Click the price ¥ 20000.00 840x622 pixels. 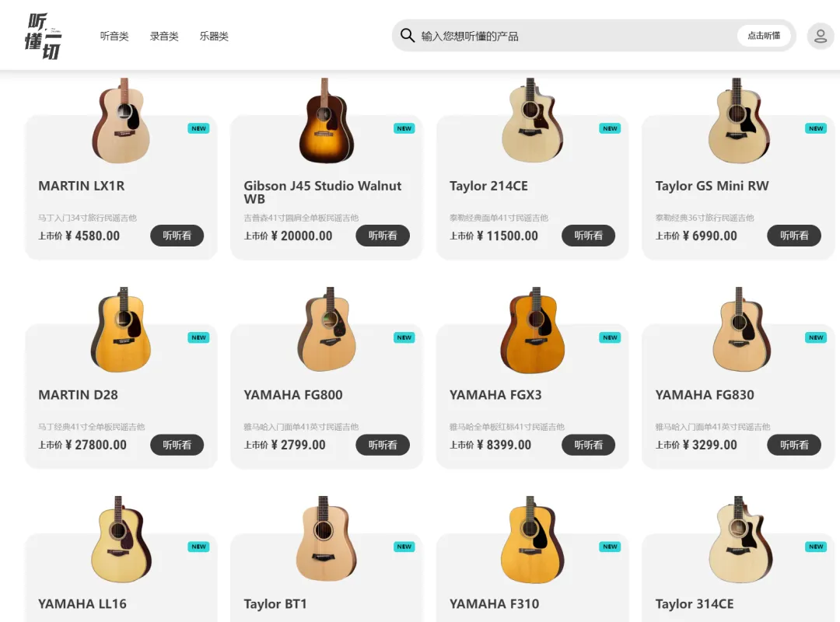coord(302,236)
